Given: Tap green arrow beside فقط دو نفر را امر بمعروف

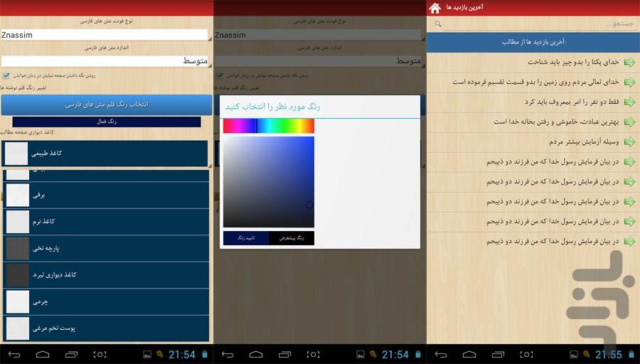Looking at the screenshot, I should click(629, 102).
